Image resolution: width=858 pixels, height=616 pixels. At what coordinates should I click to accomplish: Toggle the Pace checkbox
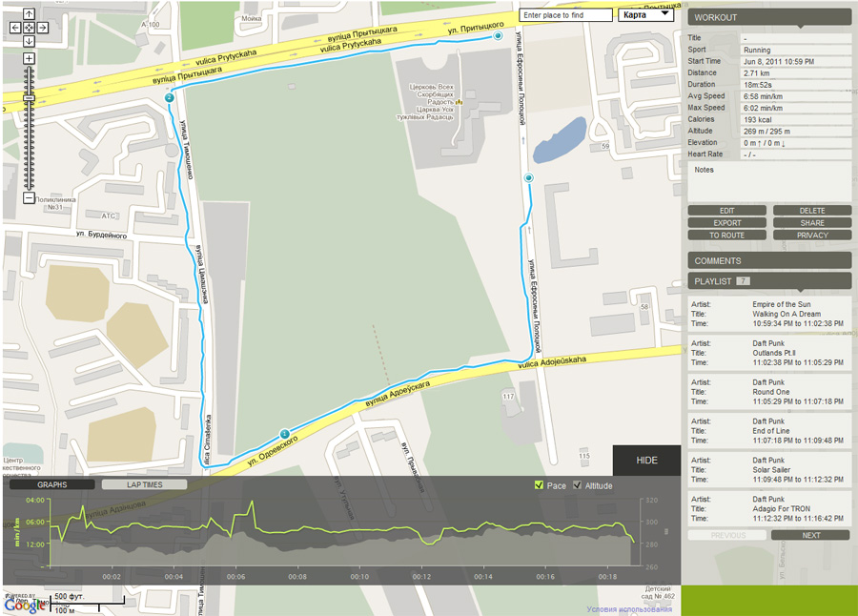click(539, 485)
